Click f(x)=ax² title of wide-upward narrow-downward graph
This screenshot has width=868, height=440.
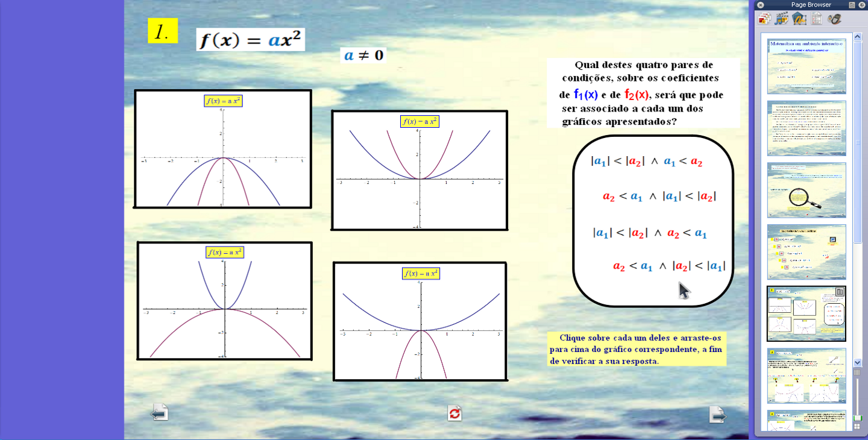[x=421, y=273]
